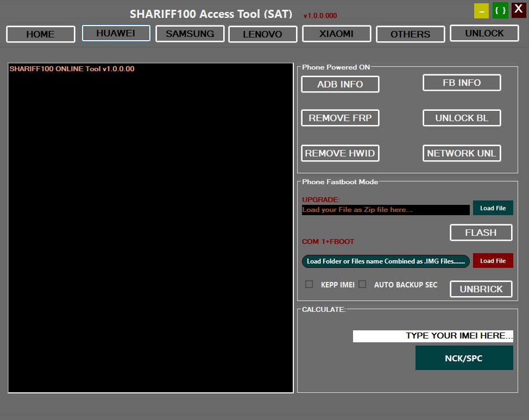Switch to the HUAWEI tab
529x420 pixels.
coord(116,33)
